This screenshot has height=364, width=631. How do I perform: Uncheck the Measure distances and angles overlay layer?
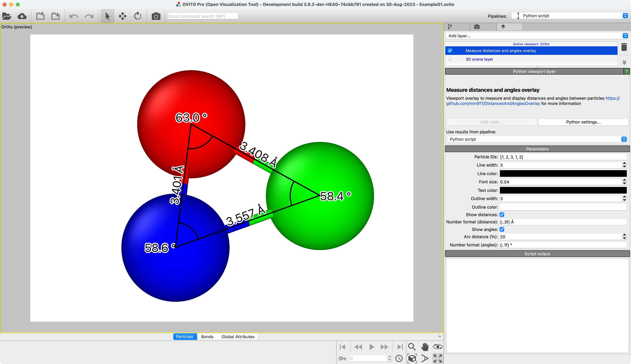point(450,51)
